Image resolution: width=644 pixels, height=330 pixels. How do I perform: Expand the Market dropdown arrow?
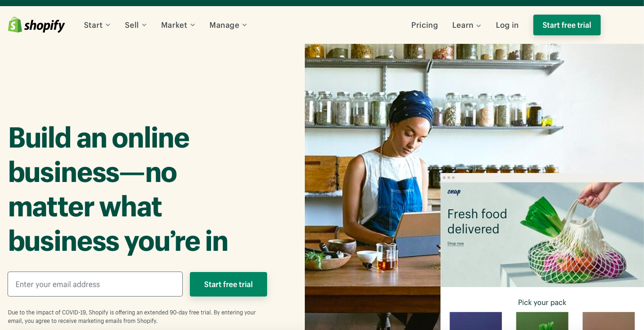pos(192,25)
